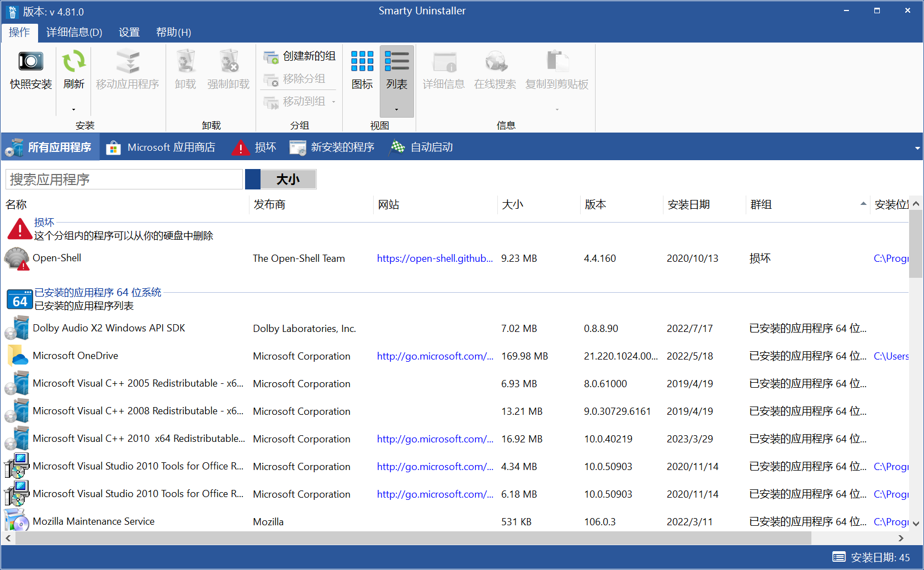Open the dropdown arrow under 刷新
This screenshot has height=570, width=924.
[73, 109]
